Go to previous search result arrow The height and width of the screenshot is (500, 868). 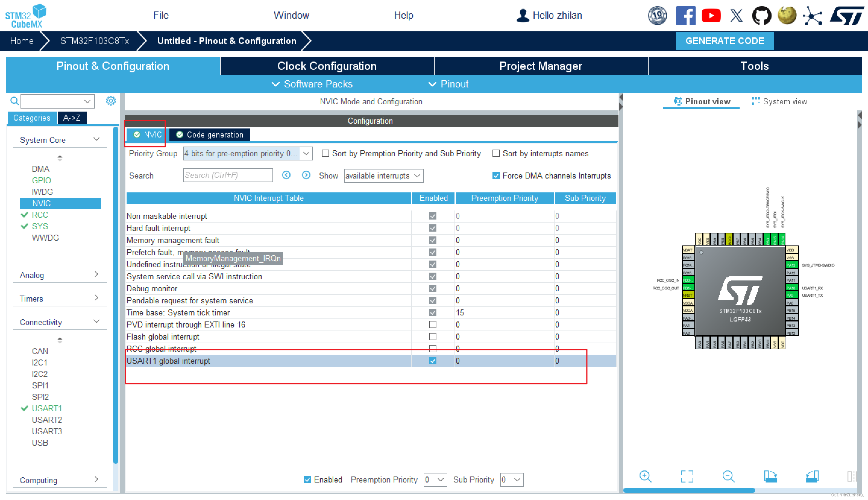[x=286, y=175]
